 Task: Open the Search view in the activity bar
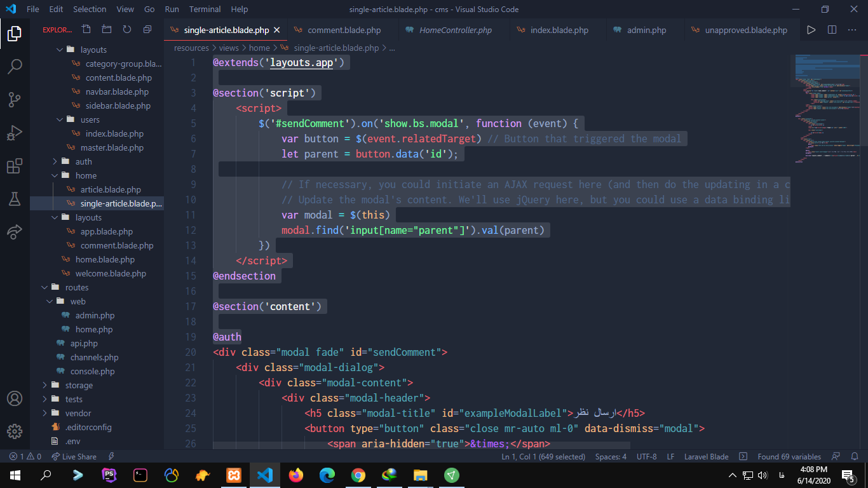pos(15,67)
